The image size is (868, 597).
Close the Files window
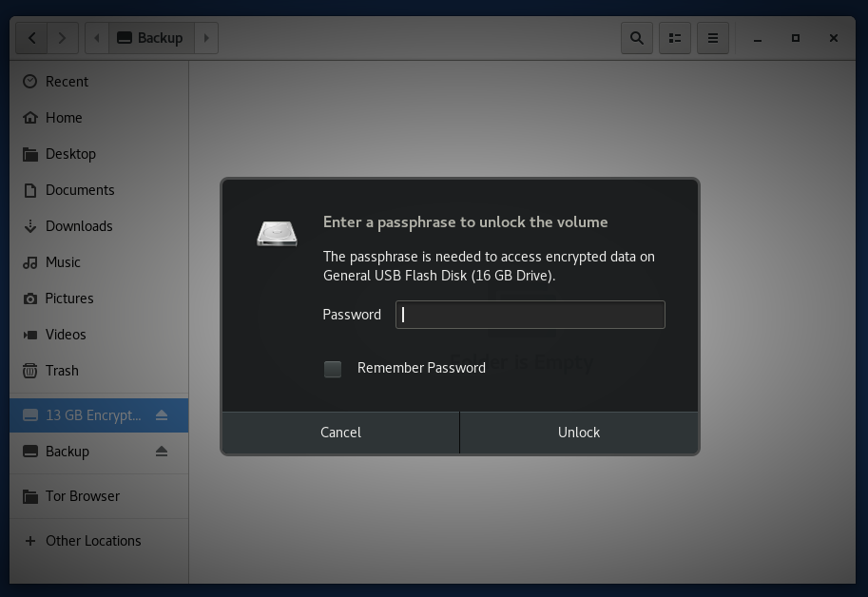click(x=834, y=38)
